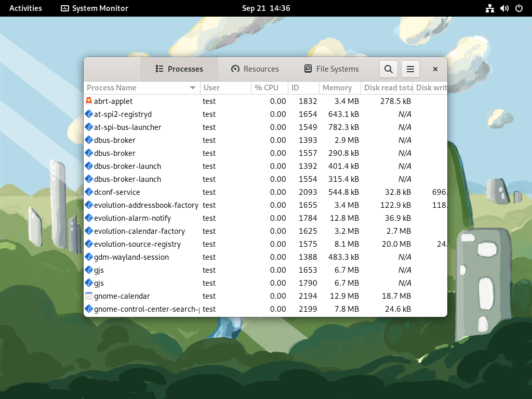Select the at-spi2-registryd process name
532x399 pixels.
coord(123,114)
